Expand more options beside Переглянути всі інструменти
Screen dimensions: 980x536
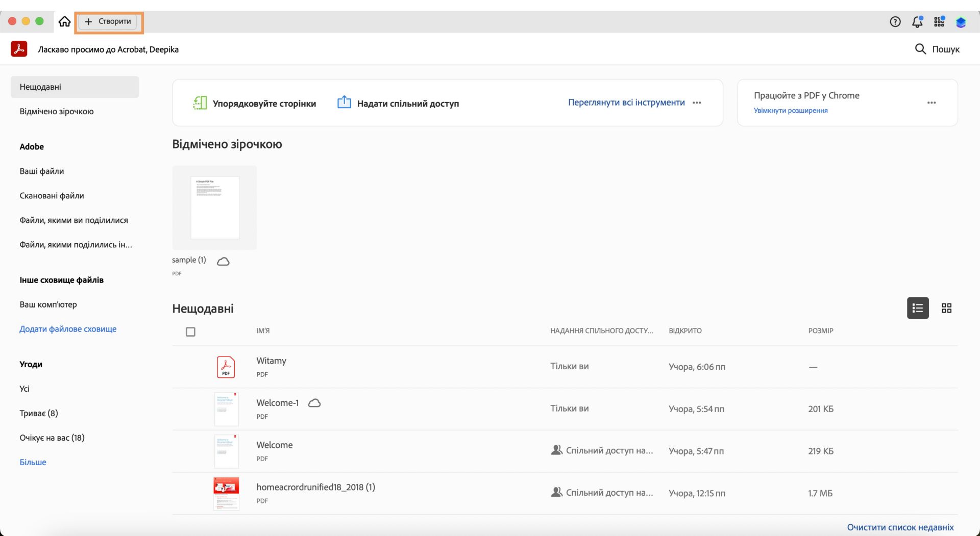click(x=697, y=103)
